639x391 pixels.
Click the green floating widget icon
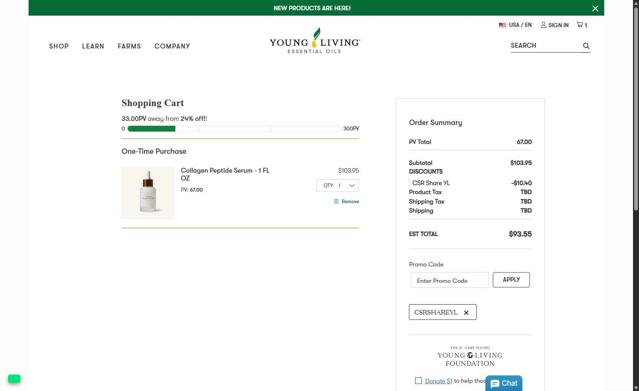pos(14,379)
